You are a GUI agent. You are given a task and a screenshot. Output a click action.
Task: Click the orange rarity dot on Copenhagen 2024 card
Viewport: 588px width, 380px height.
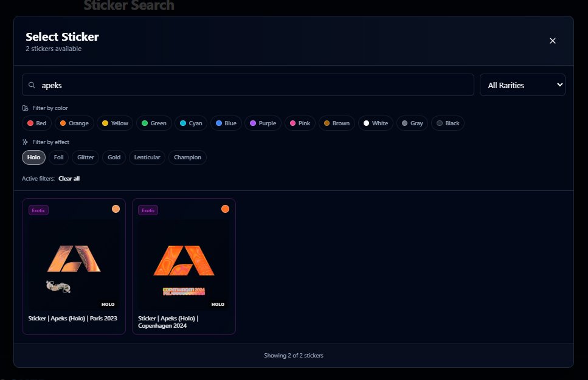click(226, 209)
